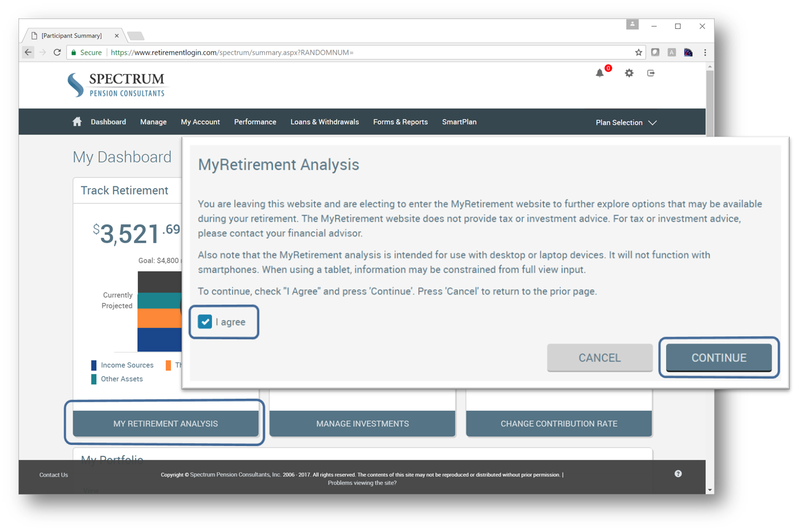
Task: Click the logout icon in header
Action: (651, 73)
